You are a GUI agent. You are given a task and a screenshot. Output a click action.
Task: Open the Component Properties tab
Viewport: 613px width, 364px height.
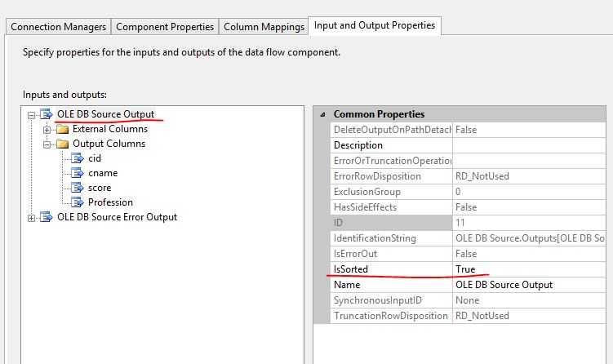[165, 27]
